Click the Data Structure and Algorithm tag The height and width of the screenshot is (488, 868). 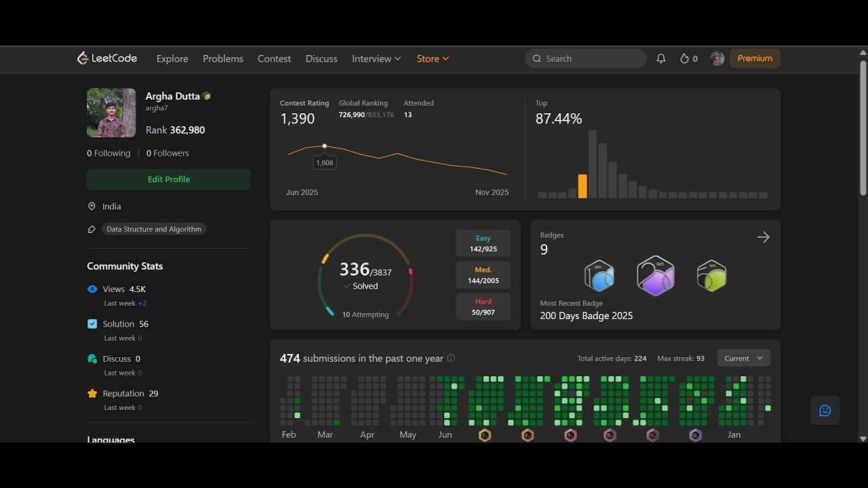[x=154, y=229]
